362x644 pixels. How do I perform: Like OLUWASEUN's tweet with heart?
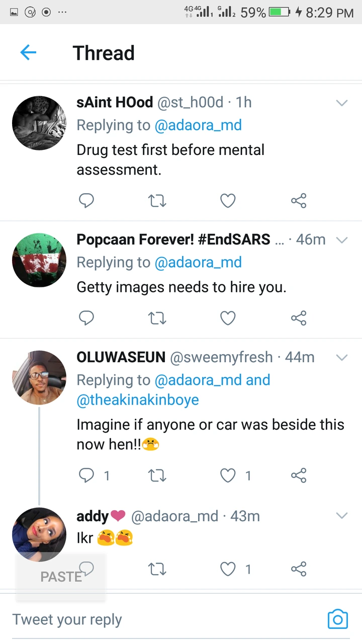point(228,475)
